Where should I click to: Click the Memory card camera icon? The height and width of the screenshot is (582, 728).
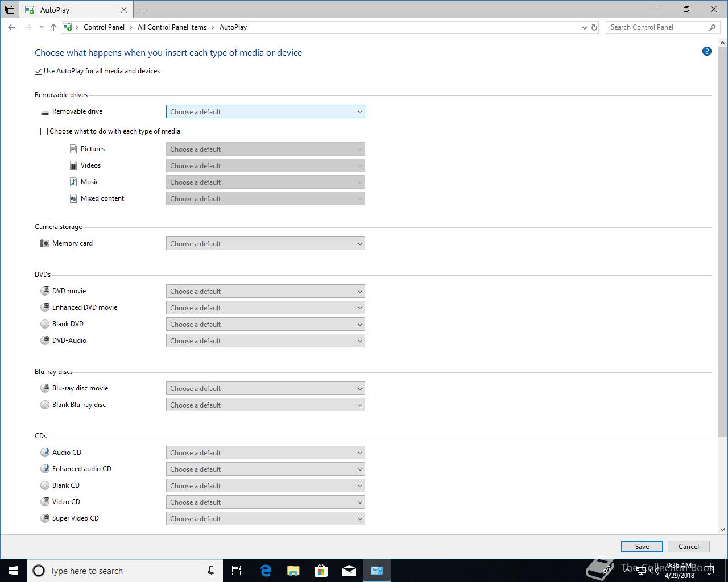[45, 243]
